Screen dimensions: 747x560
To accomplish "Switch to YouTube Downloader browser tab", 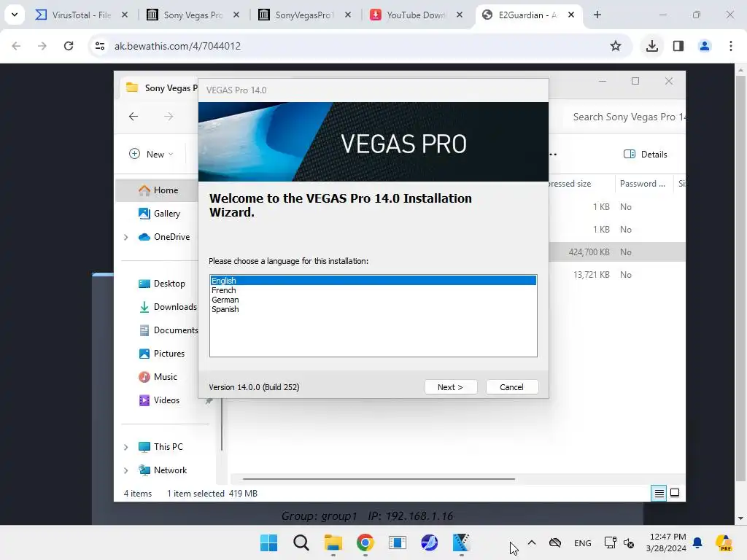I will click(416, 15).
